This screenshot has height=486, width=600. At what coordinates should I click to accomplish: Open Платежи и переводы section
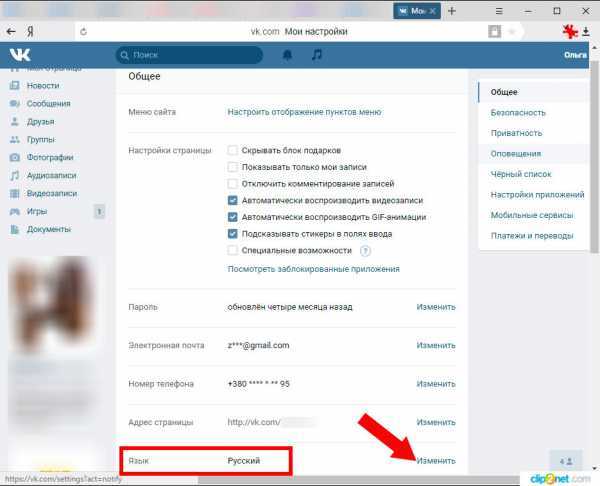534,236
